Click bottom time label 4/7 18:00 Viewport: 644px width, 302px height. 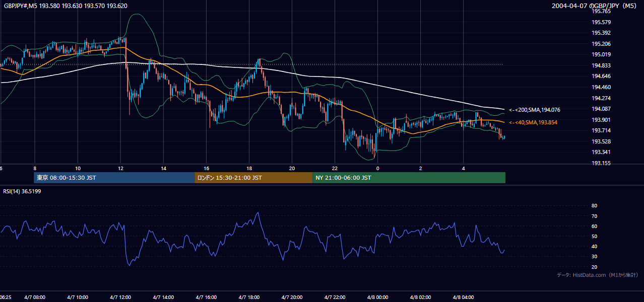pyautogui.click(x=249, y=297)
